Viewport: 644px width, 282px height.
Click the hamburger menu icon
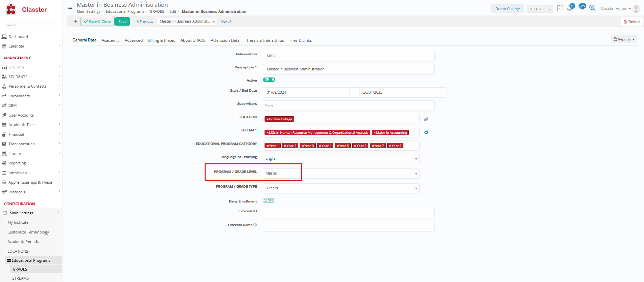coord(70,8)
